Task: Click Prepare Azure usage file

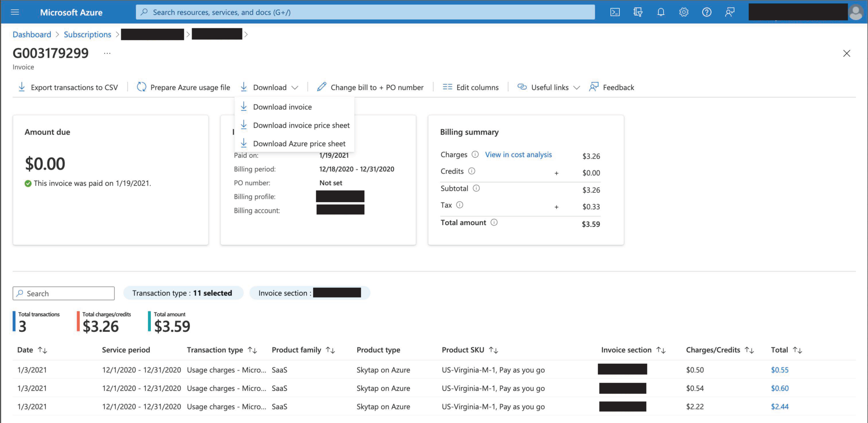Action: [x=183, y=87]
